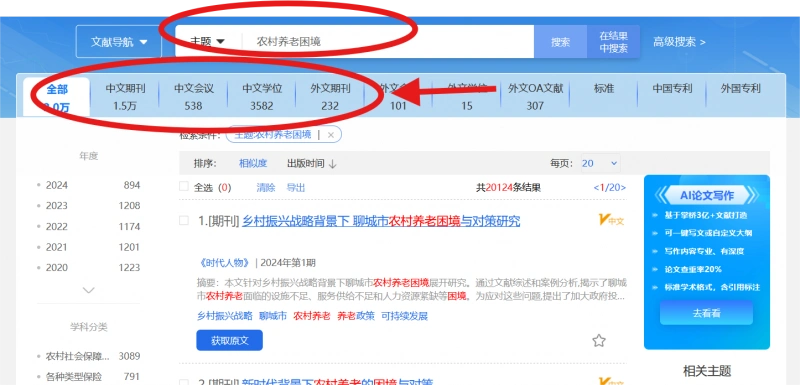The height and width of the screenshot is (385, 800).
Task: Click inside the search box containing 农村养老困境
Action: pos(388,42)
